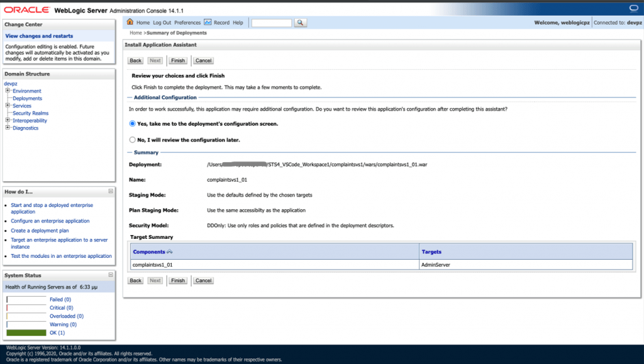Click the Finish button above Review your choices

click(178, 61)
